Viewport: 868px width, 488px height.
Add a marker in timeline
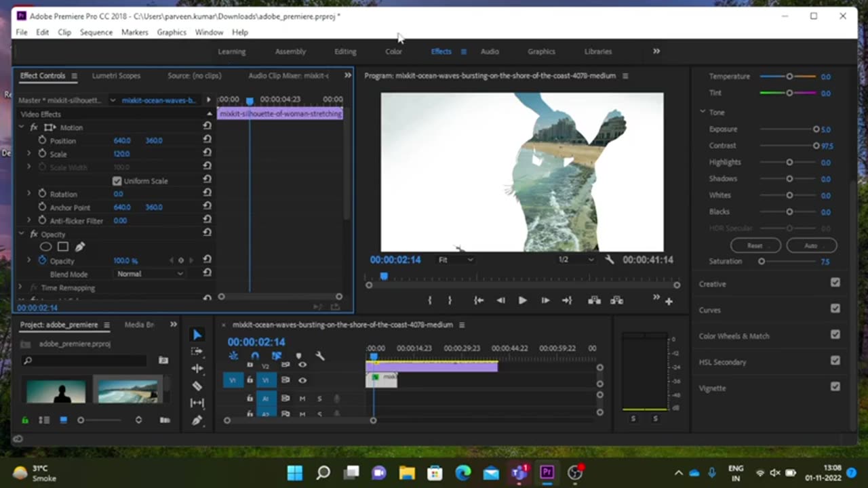[298, 356]
